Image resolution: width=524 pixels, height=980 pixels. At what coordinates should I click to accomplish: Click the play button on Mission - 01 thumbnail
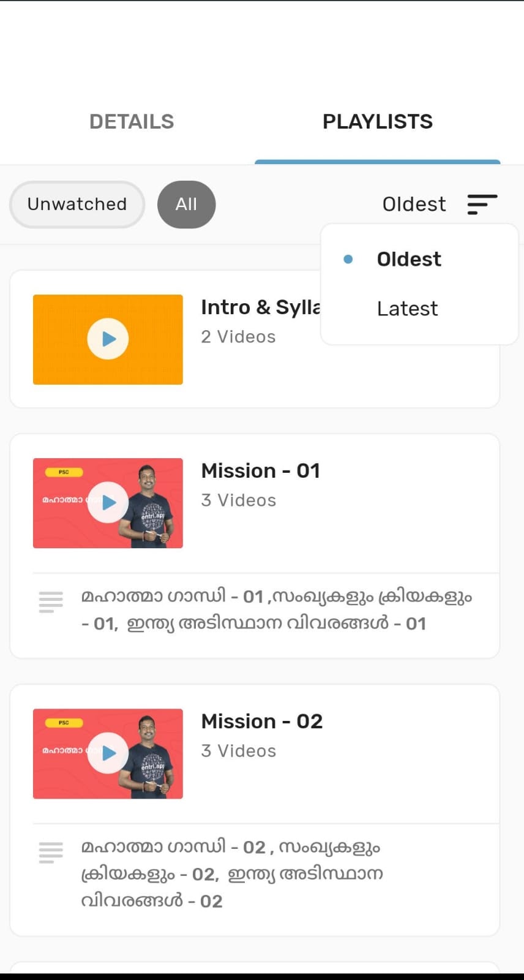tap(108, 502)
